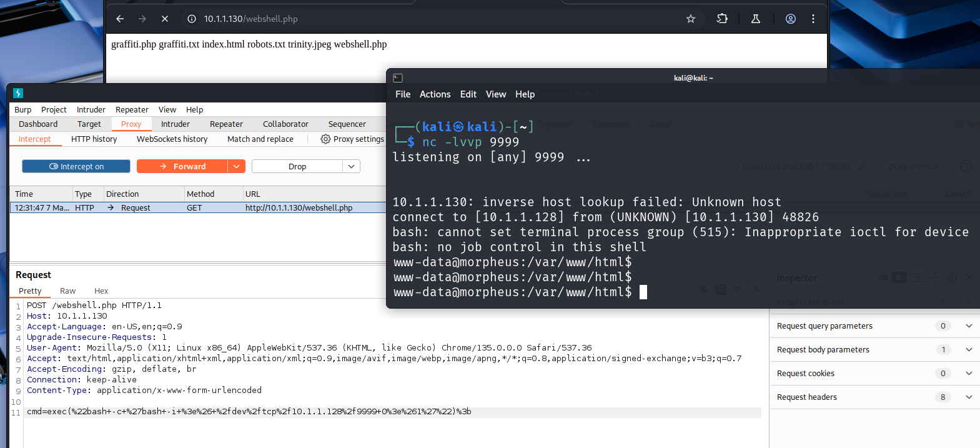Forward the intercepted request
The width and height of the screenshot is (980, 448).
(x=182, y=166)
